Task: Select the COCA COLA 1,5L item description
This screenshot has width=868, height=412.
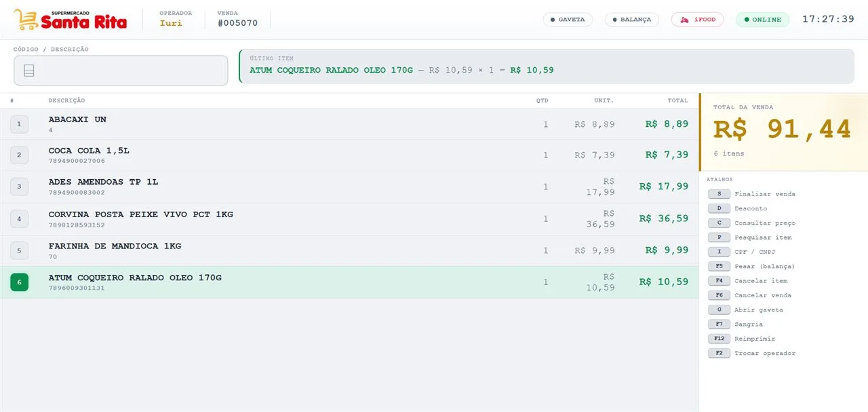Action: [x=89, y=151]
